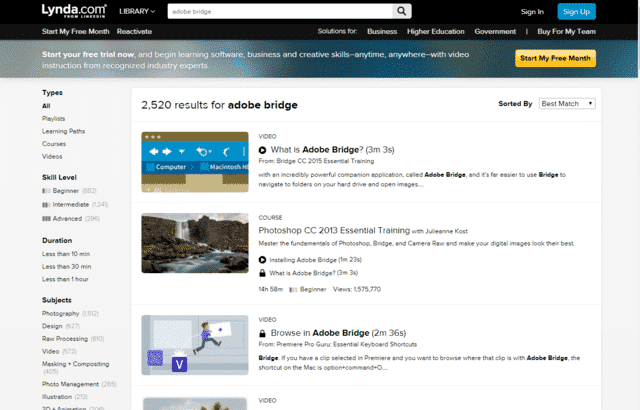Play icon beside What is Adobe Bridge?
This screenshot has height=410, width=640.
(262, 150)
